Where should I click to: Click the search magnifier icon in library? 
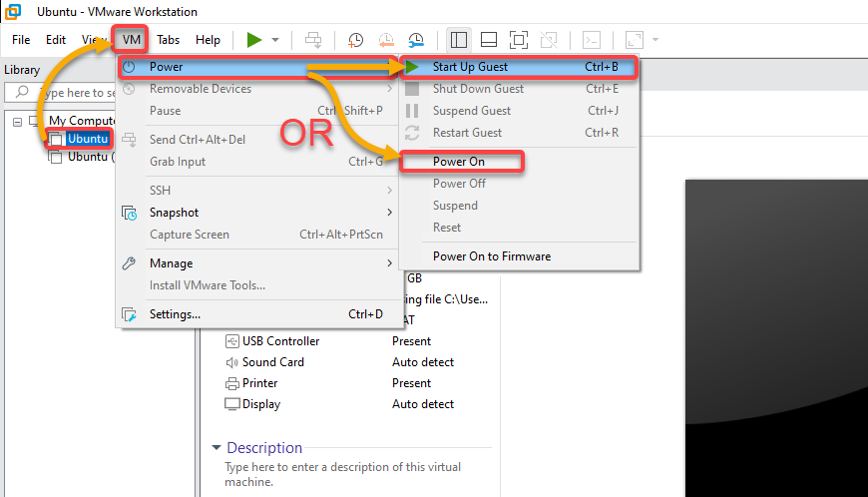coord(22,92)
